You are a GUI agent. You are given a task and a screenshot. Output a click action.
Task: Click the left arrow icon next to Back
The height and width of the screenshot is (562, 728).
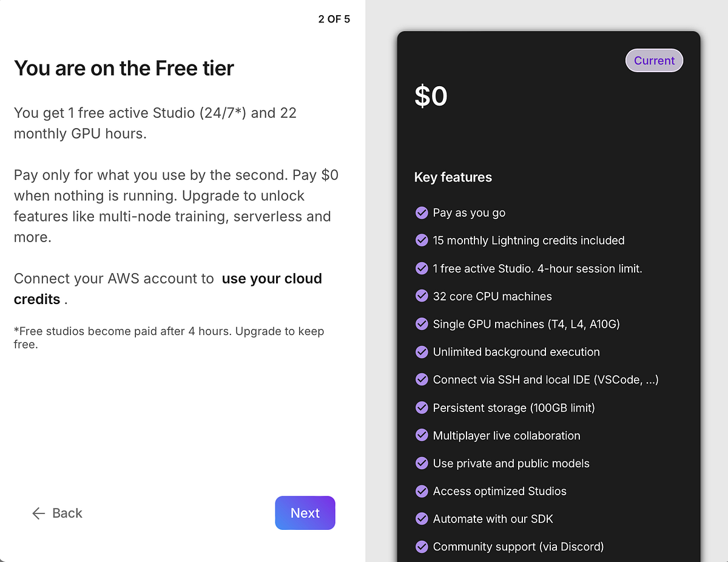coord(39,513)
